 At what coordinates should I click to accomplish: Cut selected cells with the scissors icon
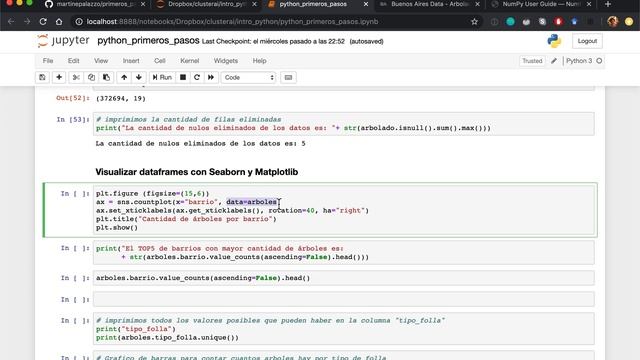coord(76,78)
